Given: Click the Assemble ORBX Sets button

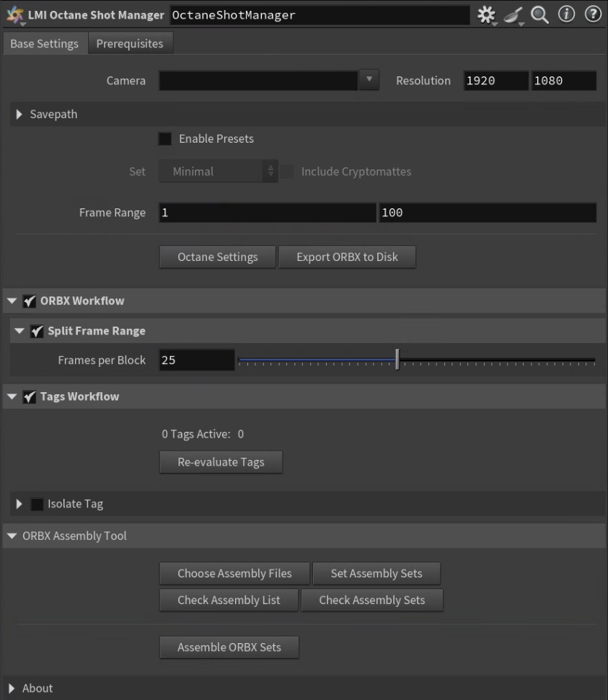Looking at the screenshot, I should [x=229, y=647].
